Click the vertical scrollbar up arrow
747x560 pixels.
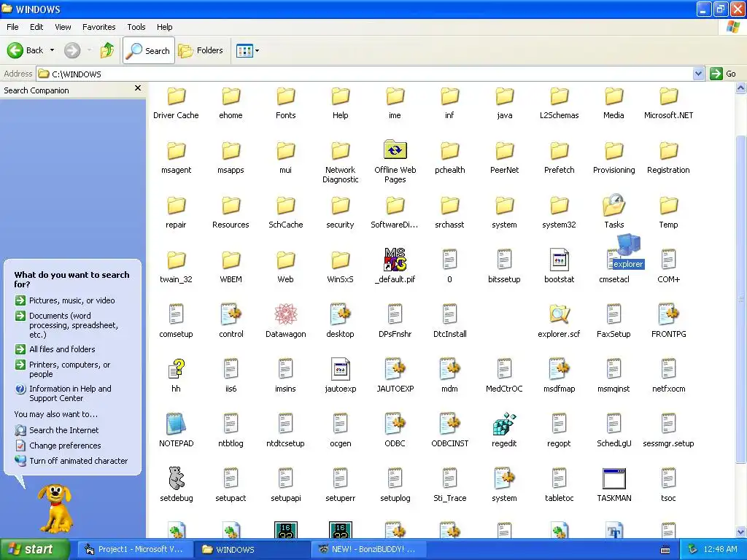click(x=741, y=87)
